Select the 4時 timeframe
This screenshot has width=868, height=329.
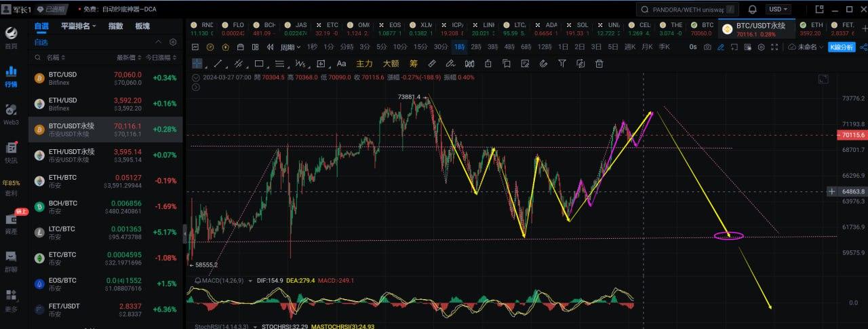(509, 47)
